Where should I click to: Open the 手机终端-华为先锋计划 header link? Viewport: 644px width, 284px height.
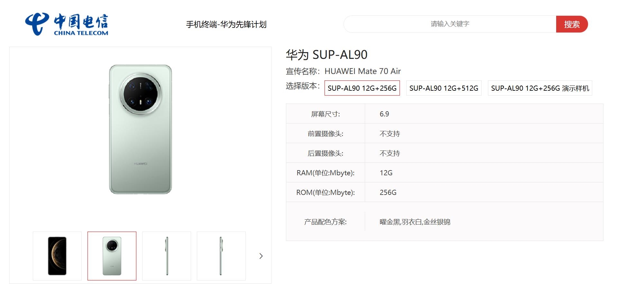point(226,24)
